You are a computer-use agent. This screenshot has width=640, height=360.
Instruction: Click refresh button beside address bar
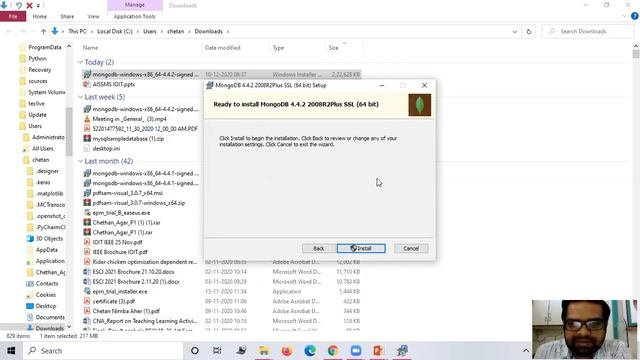click(529, 31)
